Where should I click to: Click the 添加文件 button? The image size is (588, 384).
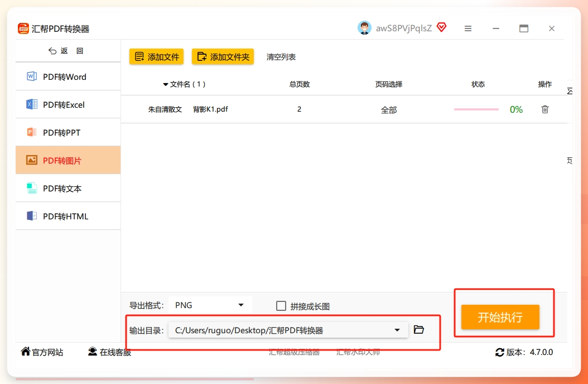(156, 56)
